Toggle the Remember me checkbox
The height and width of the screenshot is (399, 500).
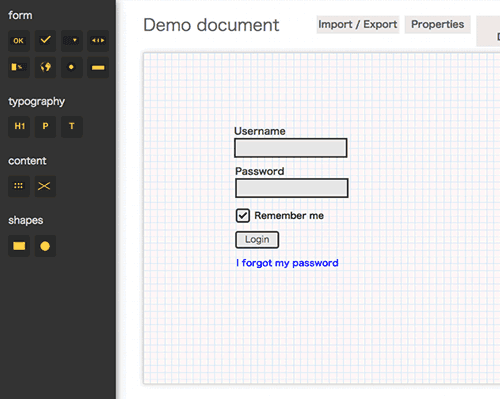point(243,216)
